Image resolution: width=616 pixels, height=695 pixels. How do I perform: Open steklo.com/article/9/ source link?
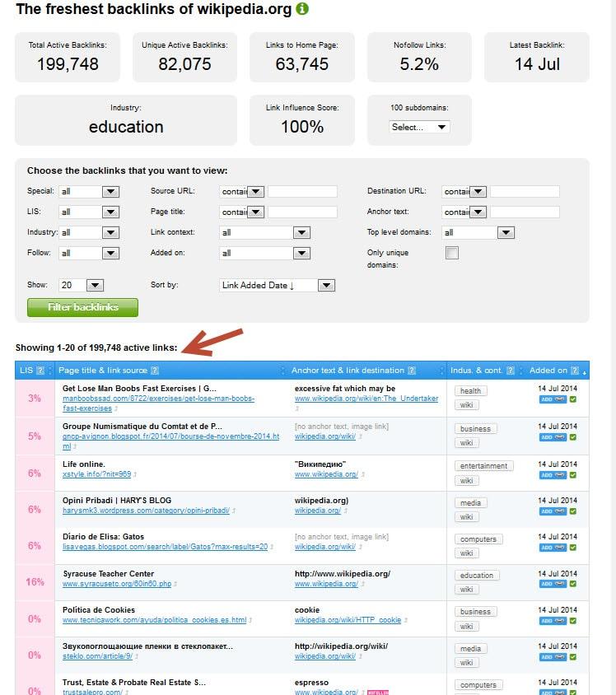click(x=97, y=656)
